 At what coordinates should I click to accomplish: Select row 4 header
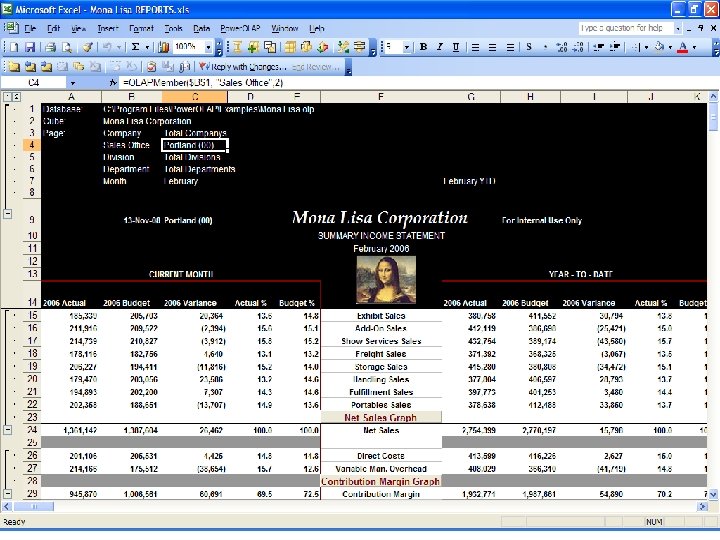32,145
